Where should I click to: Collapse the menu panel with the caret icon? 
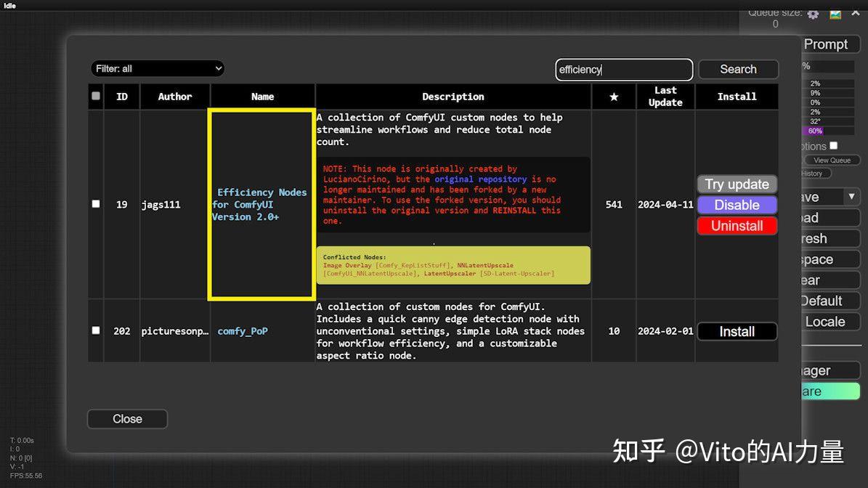click(854, 13)
